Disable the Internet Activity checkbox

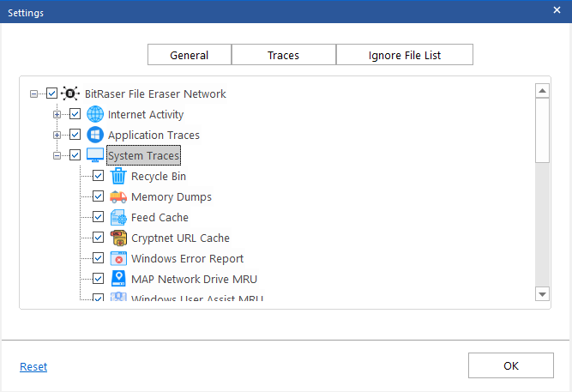click(75, 114)
